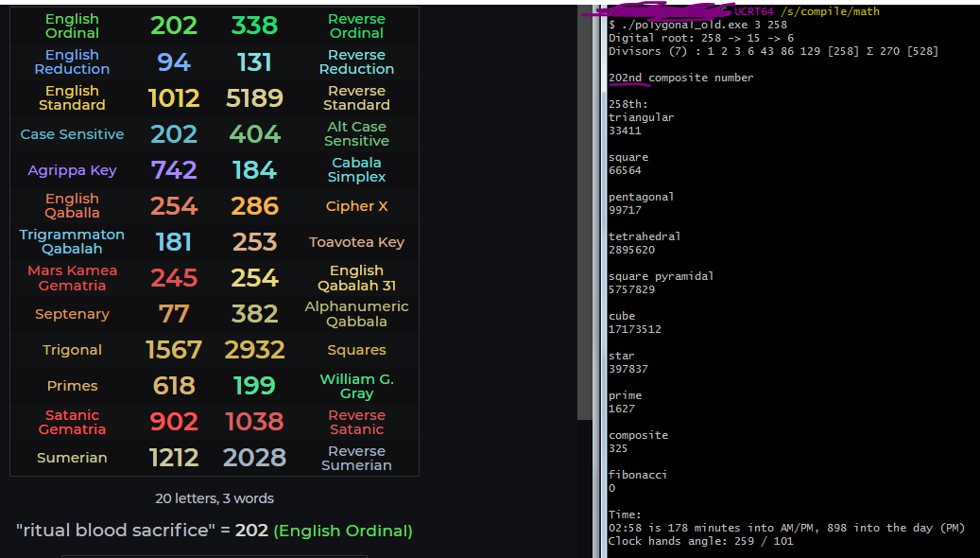The width and height of the screenshot is (980, 558).
Task: Select the Reverse Sumerian cipher name
Action: 357,458
